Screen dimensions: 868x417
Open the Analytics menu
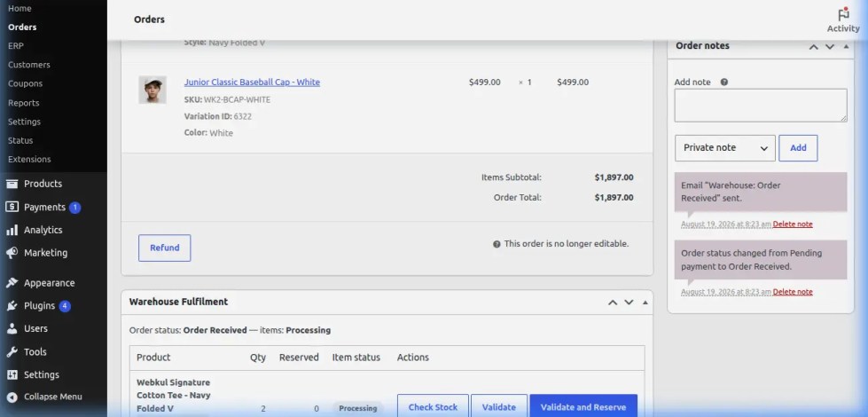(43, 230)
